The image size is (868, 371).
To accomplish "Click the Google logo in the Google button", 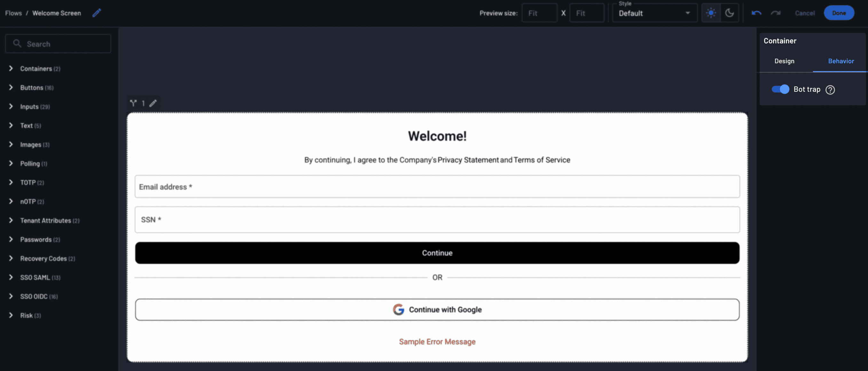I will pos(398,309).
